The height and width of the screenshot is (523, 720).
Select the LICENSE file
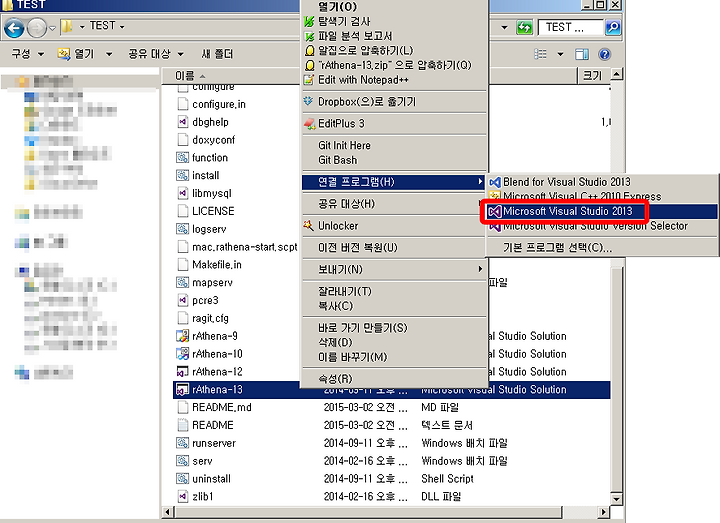(x=213, y=211)
